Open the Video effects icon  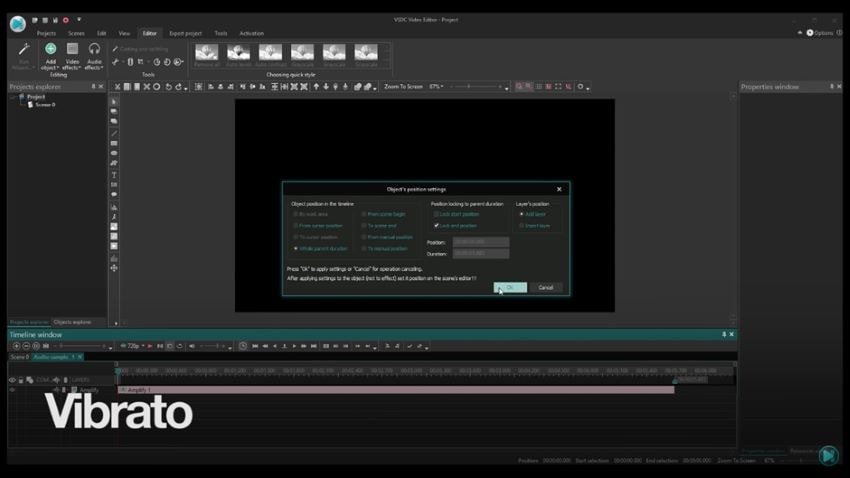[x=72, y=49]
